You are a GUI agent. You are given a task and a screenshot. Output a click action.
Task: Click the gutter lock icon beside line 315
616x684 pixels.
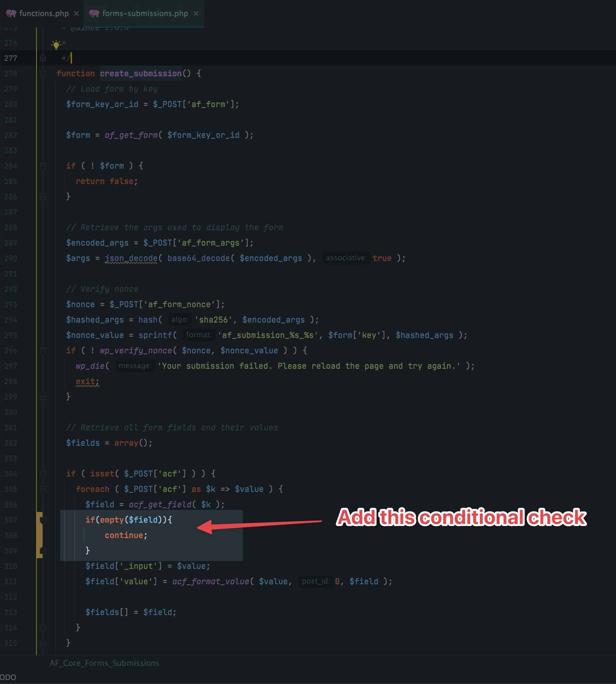(42, 643)
